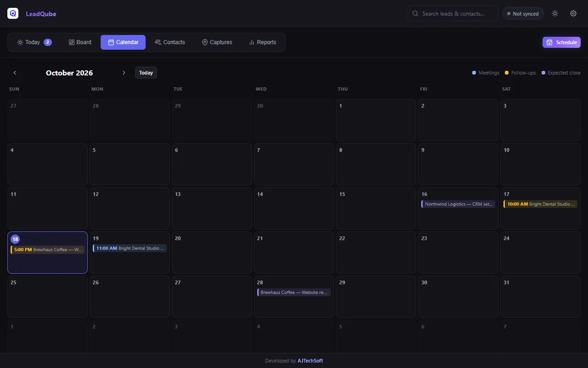Click the LeadQube logo icon
This screenshot has width=588, height=368.
(13, 13)
